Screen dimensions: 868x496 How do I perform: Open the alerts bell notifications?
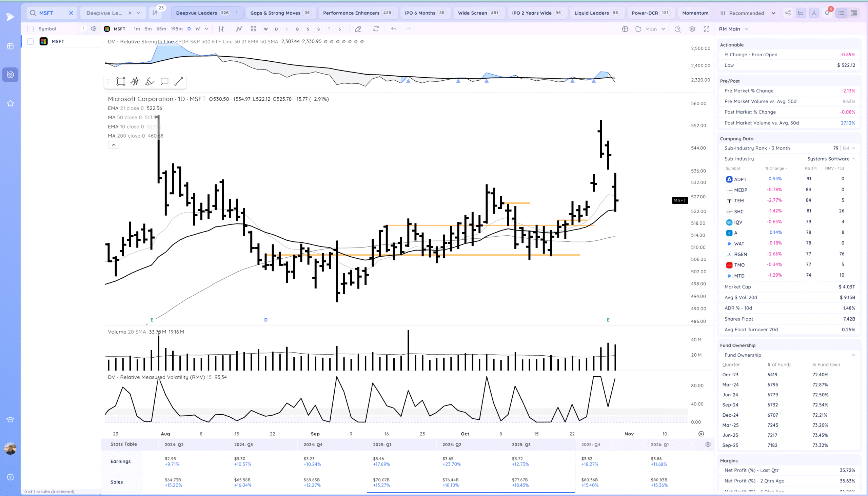click(827, 13)
